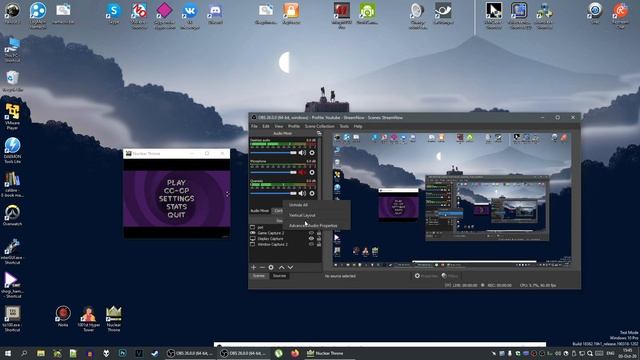This screenshot has height=360, width=640.
Task: Open source properties gear in Sources toolbar
Action: [x=271, y=267]
